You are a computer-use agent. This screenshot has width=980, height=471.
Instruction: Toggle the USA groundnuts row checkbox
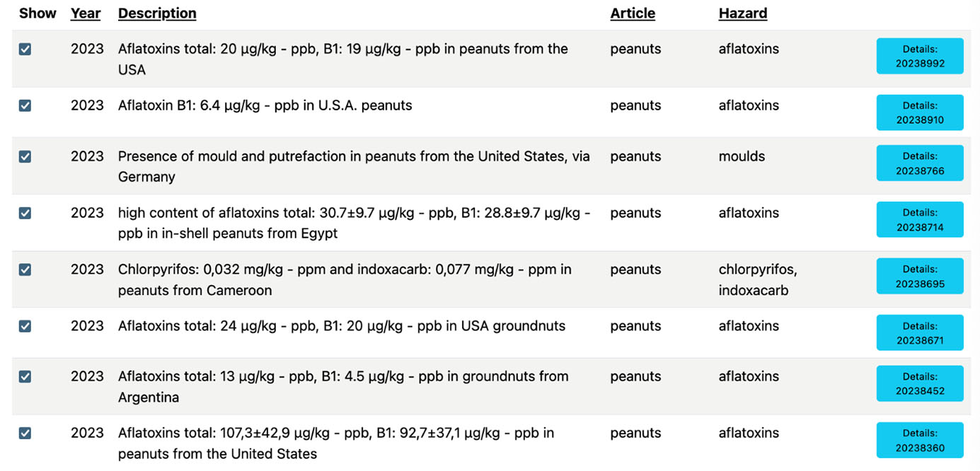[25, 326]
